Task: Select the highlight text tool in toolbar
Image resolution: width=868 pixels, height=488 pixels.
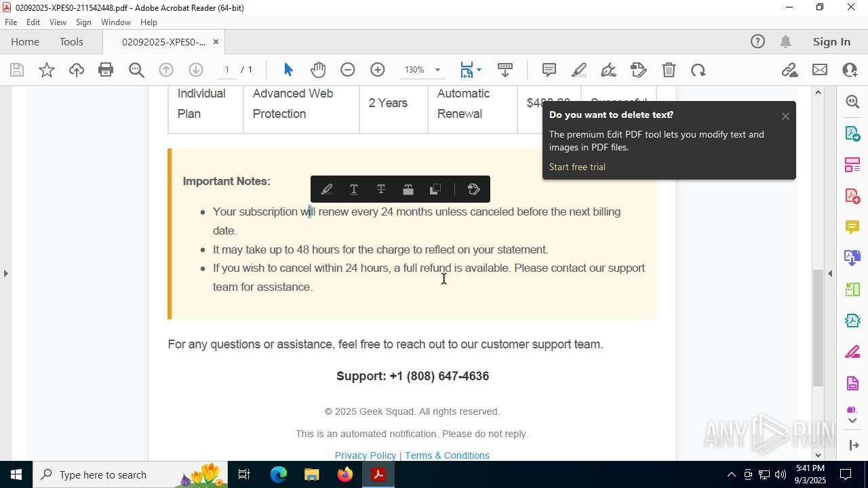Action: tap(579, 70)
